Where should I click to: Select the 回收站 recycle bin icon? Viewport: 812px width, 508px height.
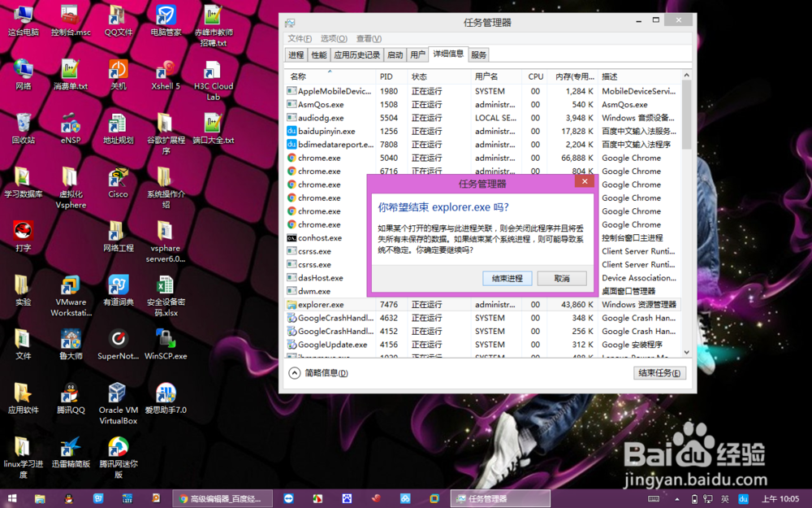(x=24, y=129)
